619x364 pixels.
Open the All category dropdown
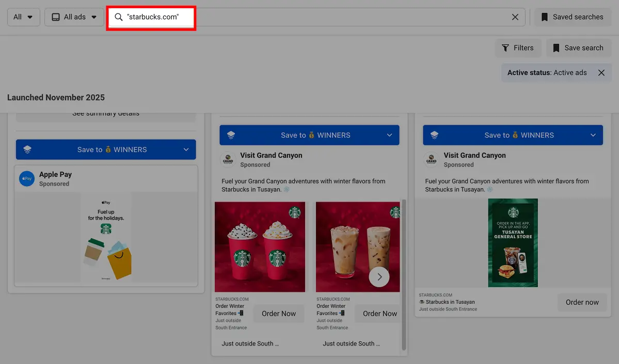(x=23, y=17)
